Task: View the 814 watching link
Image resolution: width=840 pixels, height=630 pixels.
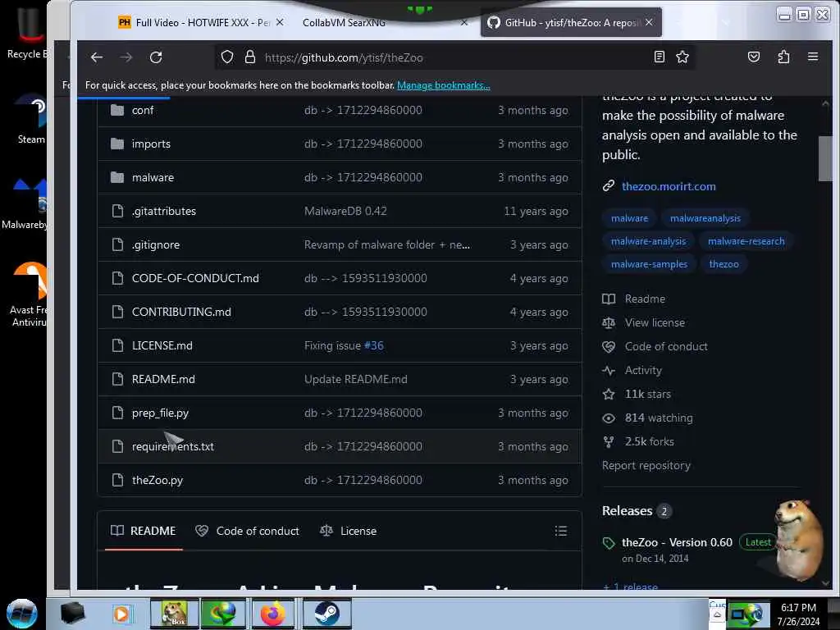Action: pos(659,418)
